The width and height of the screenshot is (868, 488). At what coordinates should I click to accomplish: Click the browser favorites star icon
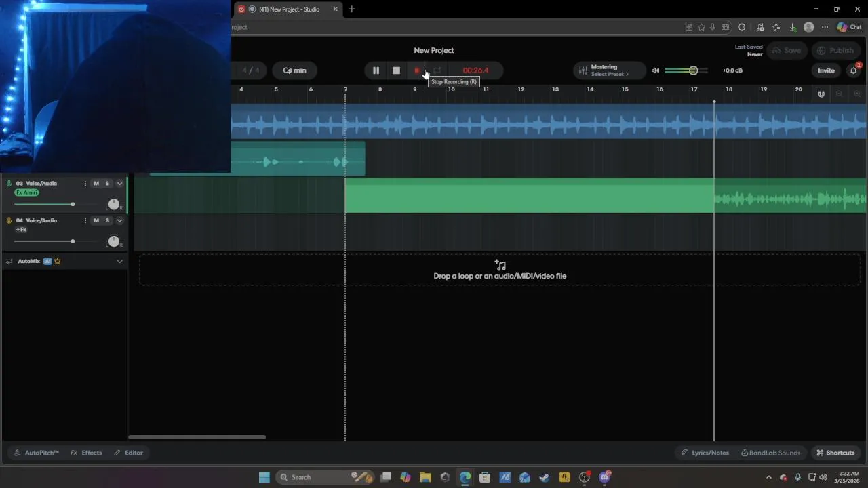(x=701, y=27)
